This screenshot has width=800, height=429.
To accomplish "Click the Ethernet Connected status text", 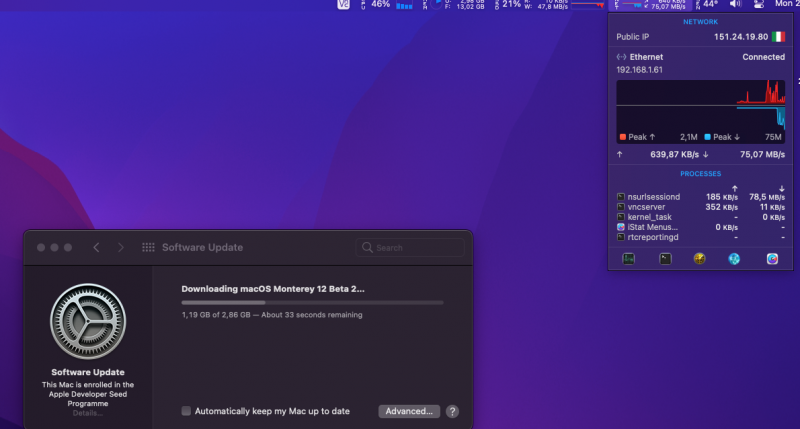I will [763, 57].
